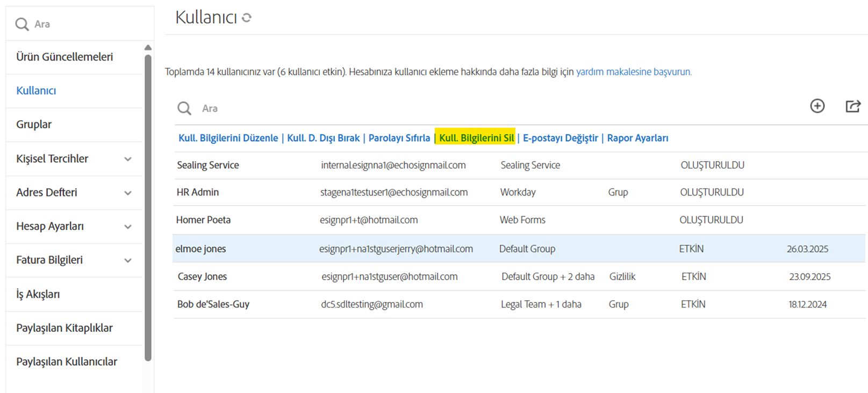The width and height of the screenshot is (868, 393).
Task: Click the export users list icon
Action: 853,106
